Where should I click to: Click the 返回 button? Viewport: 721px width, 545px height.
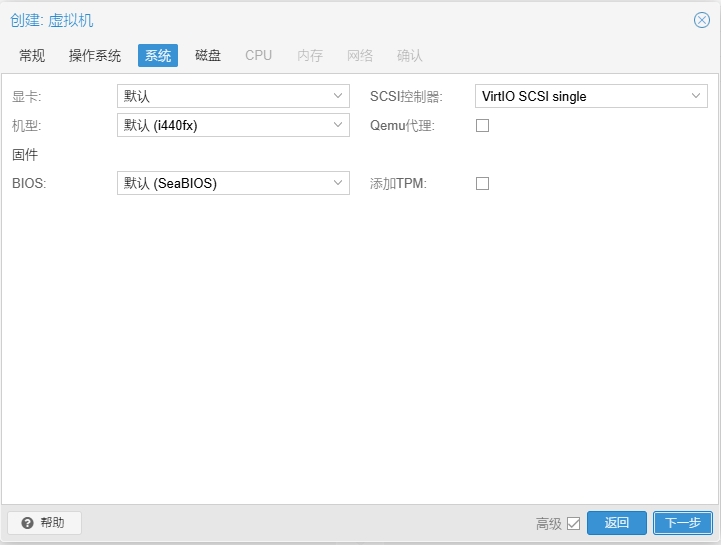point(616,523)
